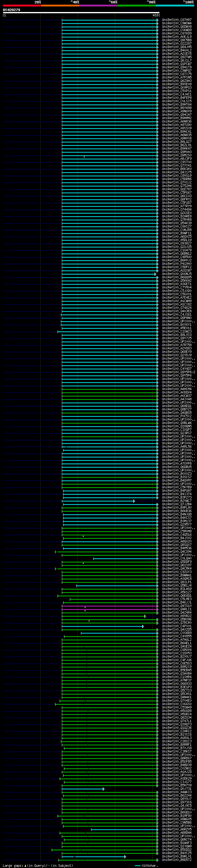
Task: Open hit UniRef100_Q6DW08
Action: point(176,26)
